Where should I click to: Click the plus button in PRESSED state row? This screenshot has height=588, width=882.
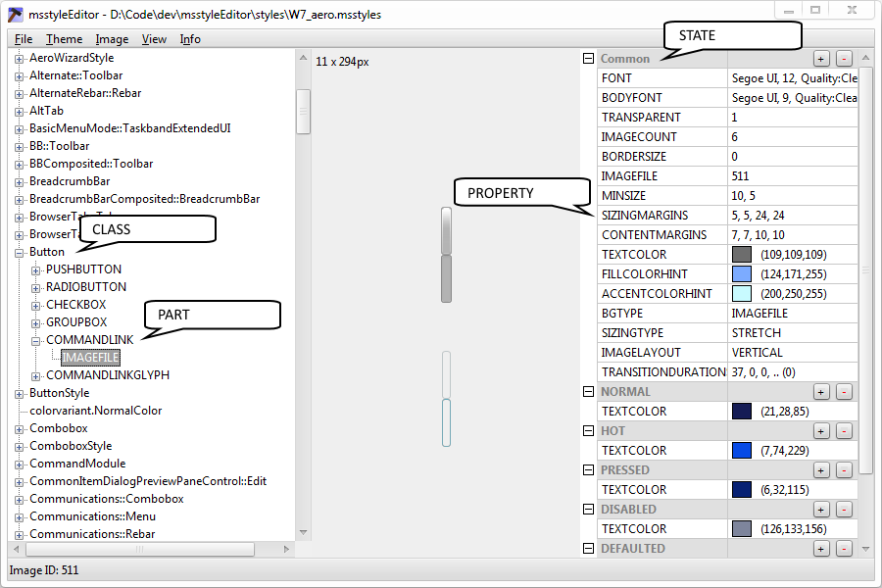[821, 470]
